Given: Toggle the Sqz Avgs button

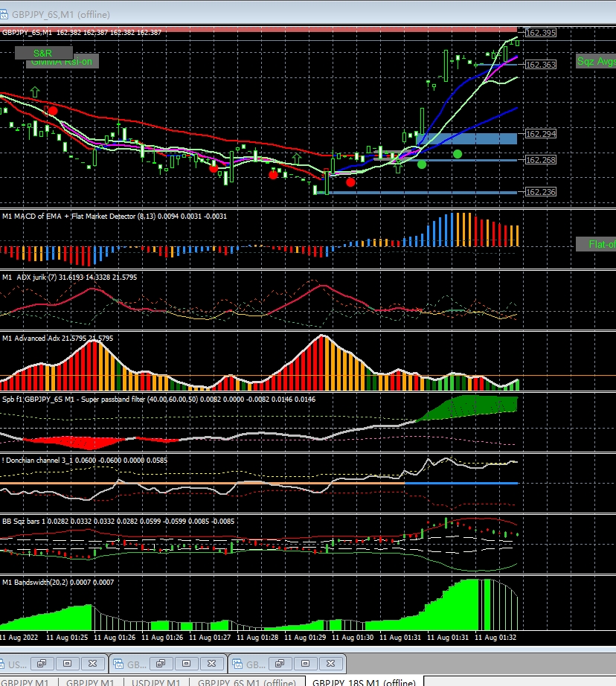Looking at the screenshot, I should point(596,61).
